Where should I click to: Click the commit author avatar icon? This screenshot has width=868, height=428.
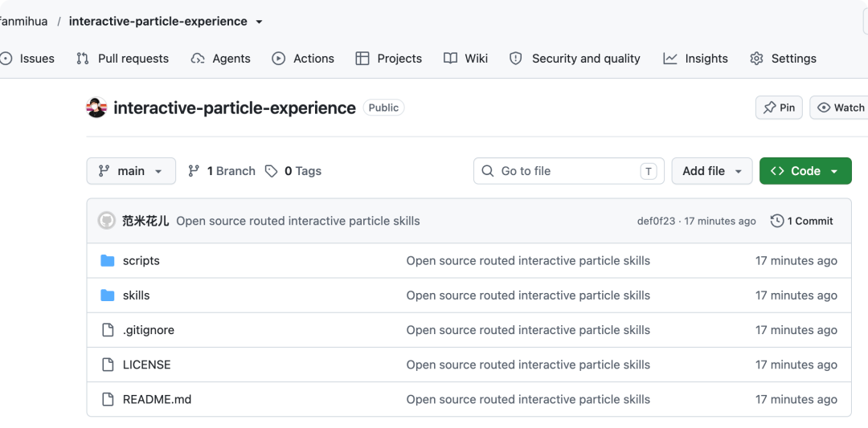pyautogui.click(x=106, y=221)
